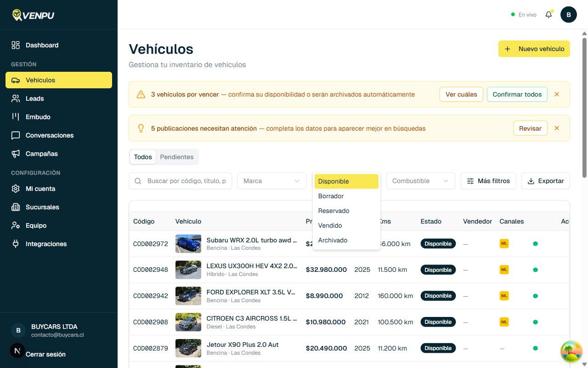Click the Nuevo vehículo button
The width and height of the screenshot is (588, 368).
[534, 49]
